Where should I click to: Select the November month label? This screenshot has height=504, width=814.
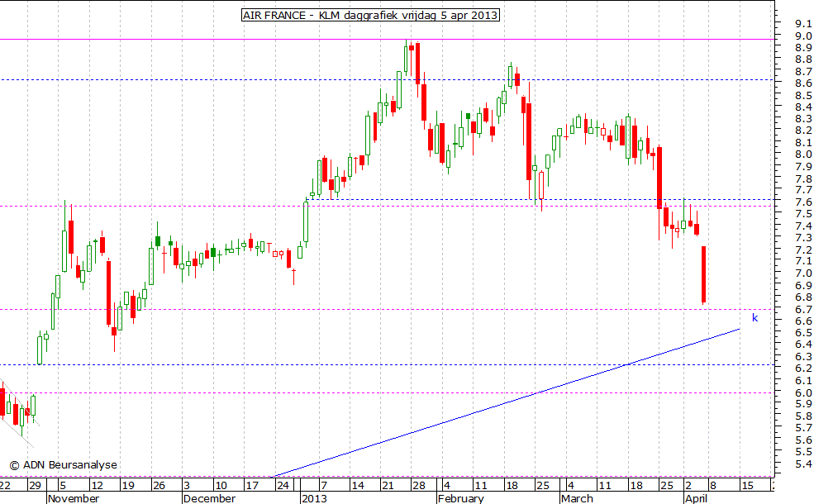74,498
